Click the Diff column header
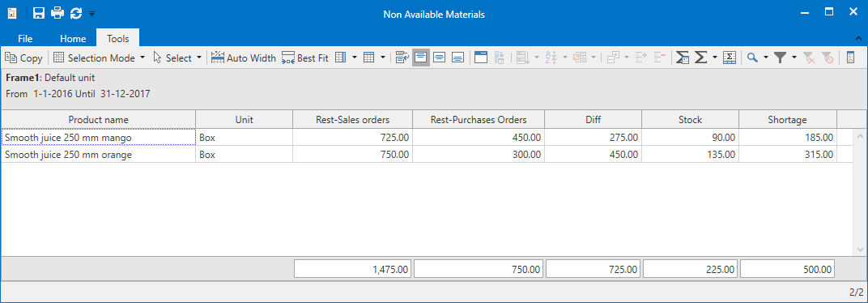The image size is (868, 303). (593, 120)
